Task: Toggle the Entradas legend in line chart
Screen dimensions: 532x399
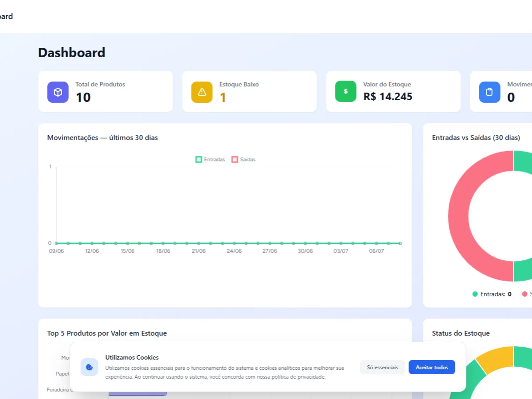Action: 210,160
